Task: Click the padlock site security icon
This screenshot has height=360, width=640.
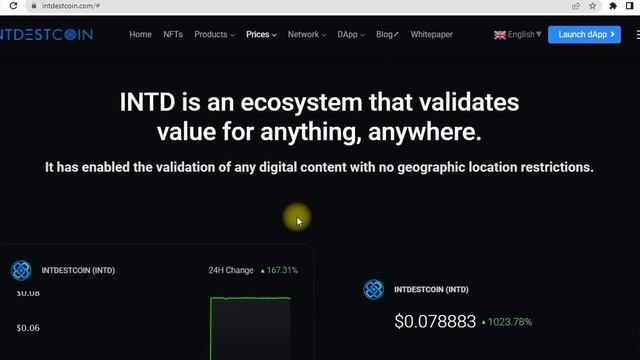Action: (x=34, y=6)
